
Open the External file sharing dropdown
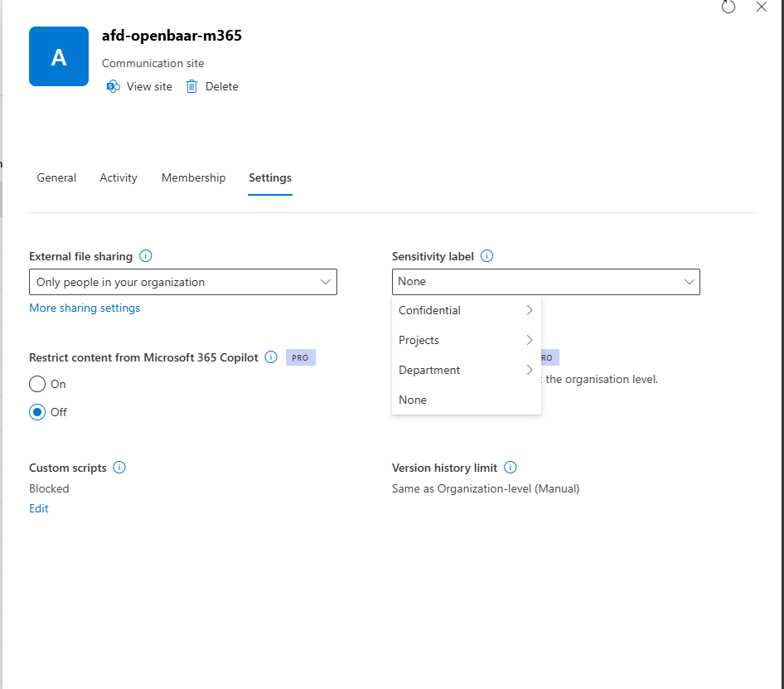click(x=183, y=282)
